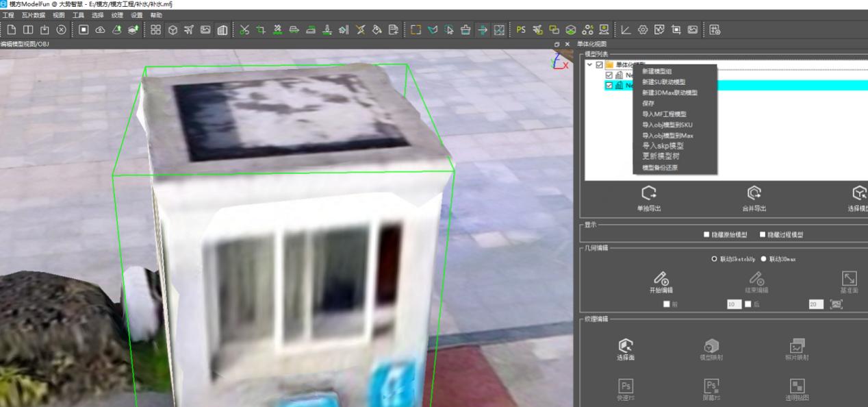
Task: Click the 合并导出 button
Action: [754, 199]
